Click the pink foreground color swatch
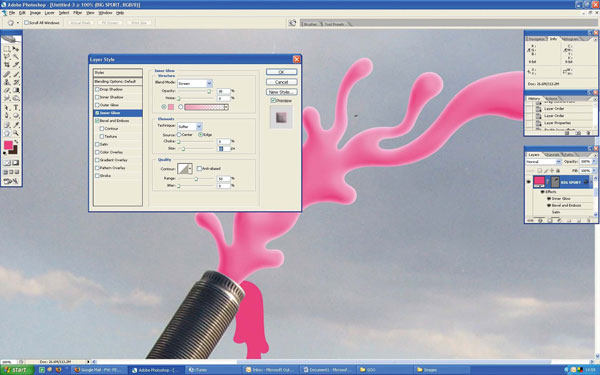 (8, 145)
